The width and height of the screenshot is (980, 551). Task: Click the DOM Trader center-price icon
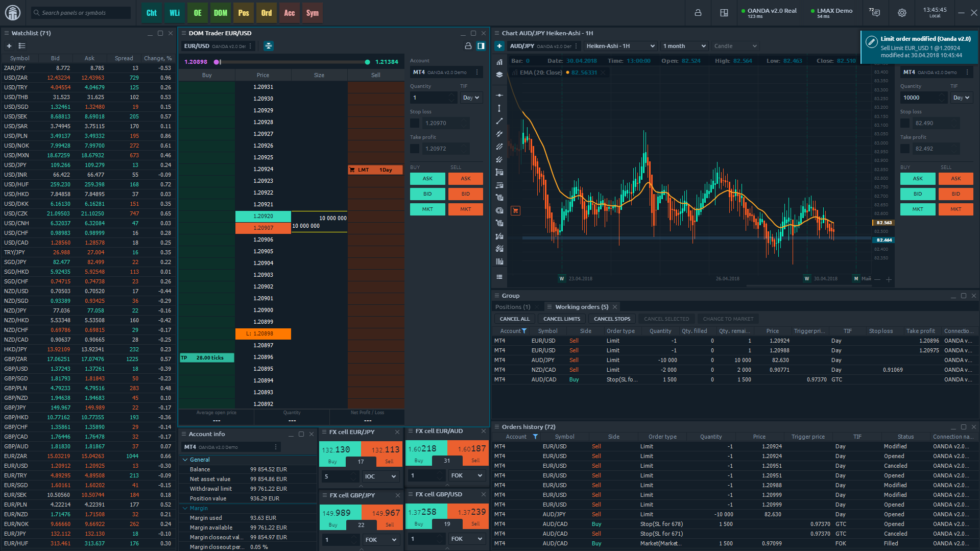(x=268, y=46)
